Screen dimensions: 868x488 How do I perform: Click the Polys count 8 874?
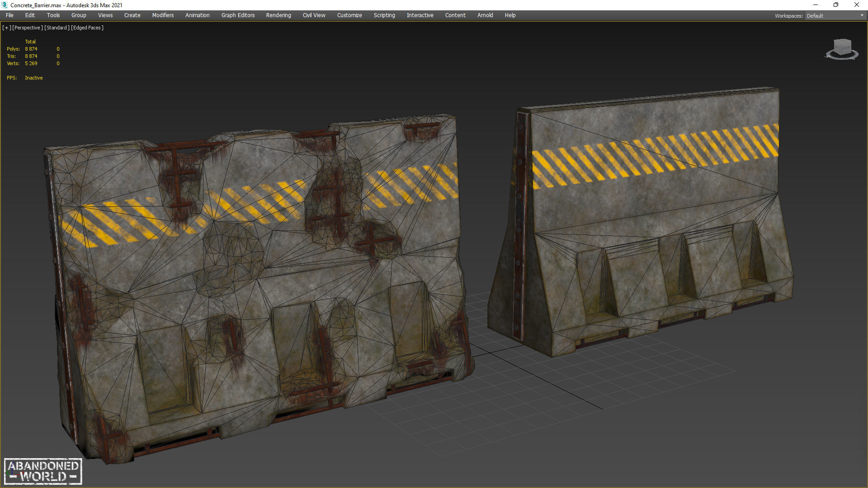(31, 49)
